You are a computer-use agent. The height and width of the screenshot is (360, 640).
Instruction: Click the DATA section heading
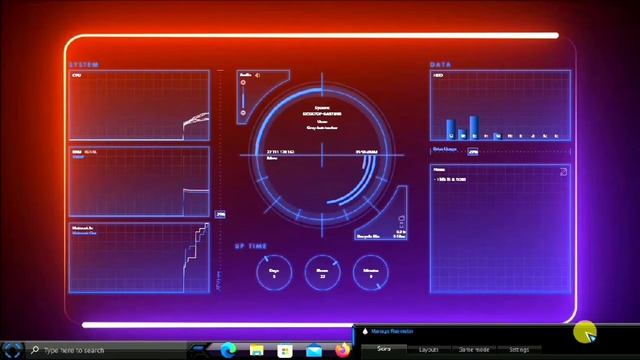click(440, 64)
